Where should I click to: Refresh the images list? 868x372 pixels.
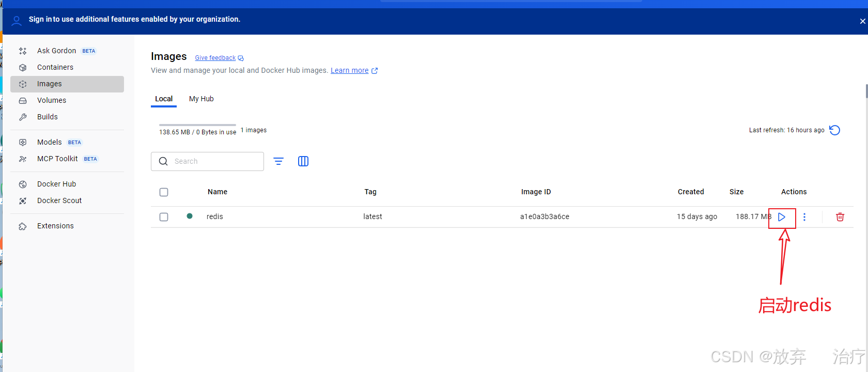pyautogui.click(x=834, y=130)
